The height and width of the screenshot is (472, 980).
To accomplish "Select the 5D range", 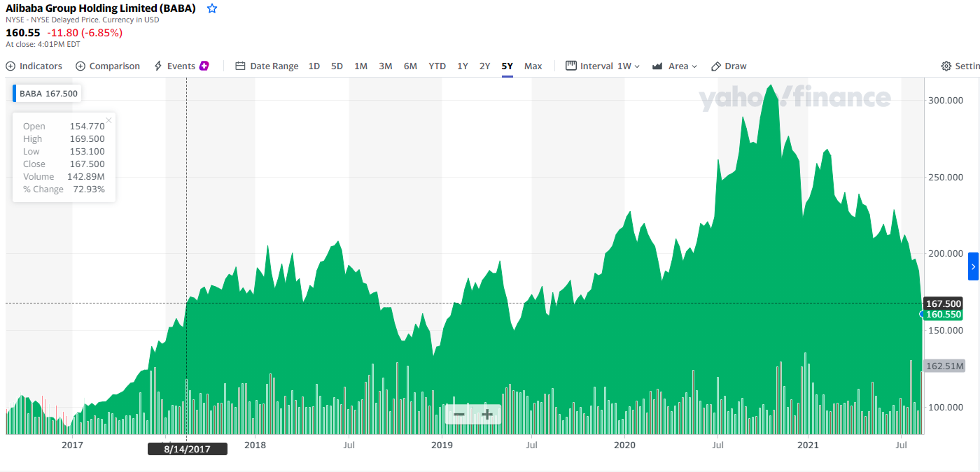I will pyautogui.click(x=337, y=66).
